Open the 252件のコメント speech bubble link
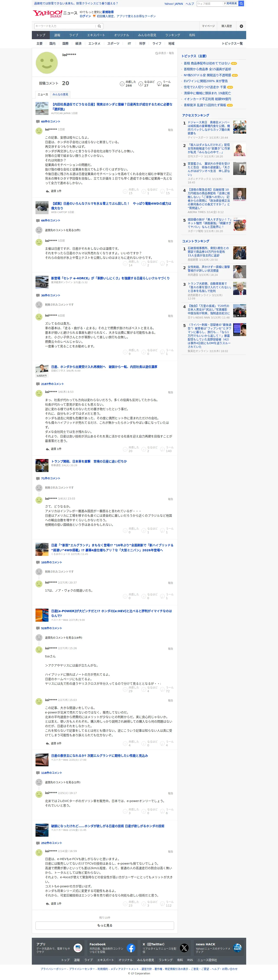This screenshot has height=980, width=278. pos(49,843)
